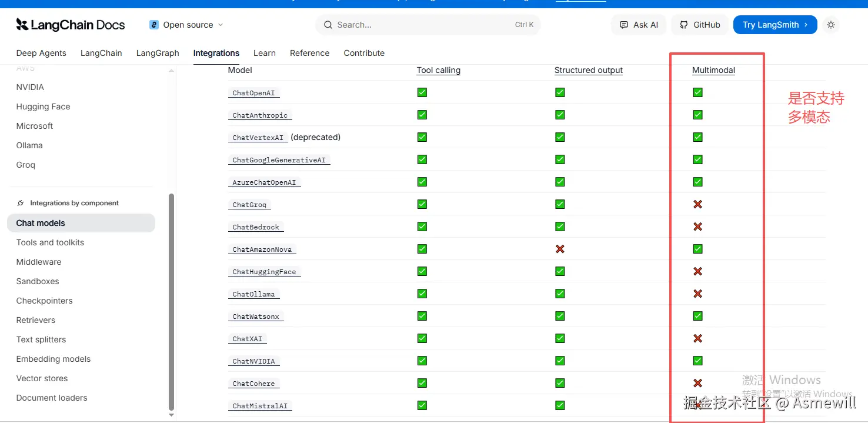The width and height of the screenshot is (868, 423).
Task: Open the Learn tab
Action: [x=265, y=53]
